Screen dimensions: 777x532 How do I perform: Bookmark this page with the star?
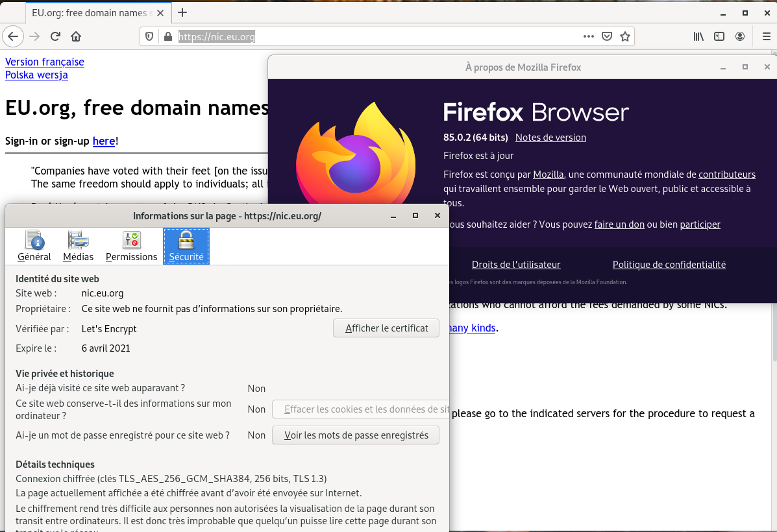pos(625,36)
